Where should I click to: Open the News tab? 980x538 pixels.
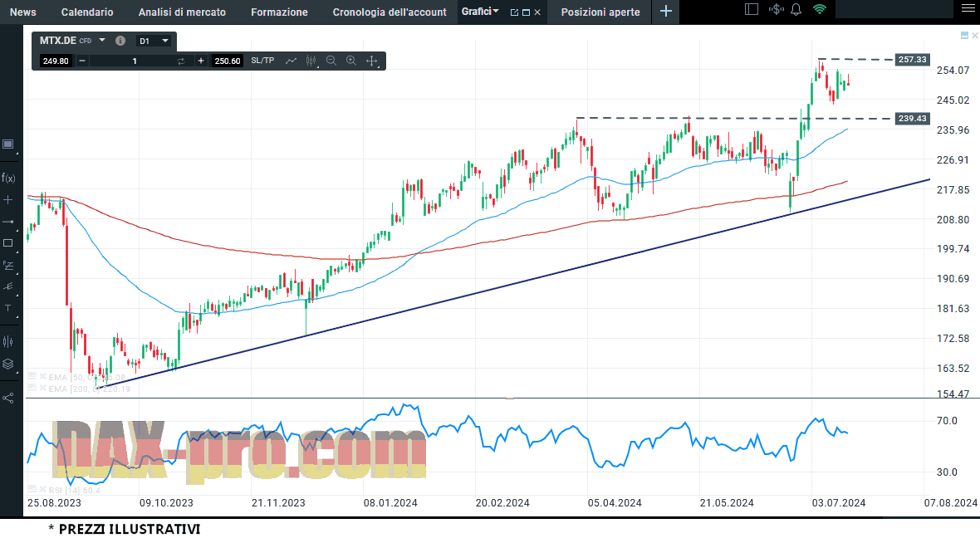tap(23, 12)
